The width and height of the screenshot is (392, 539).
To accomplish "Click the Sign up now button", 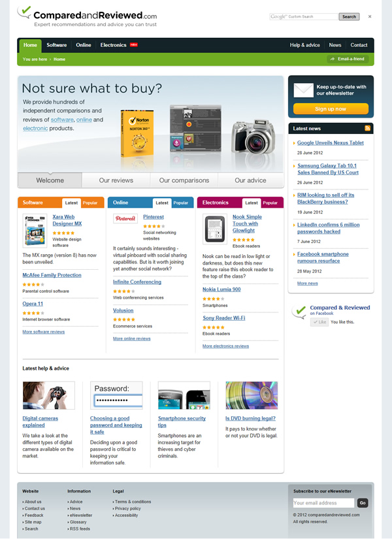I will [x=331, y=108].
